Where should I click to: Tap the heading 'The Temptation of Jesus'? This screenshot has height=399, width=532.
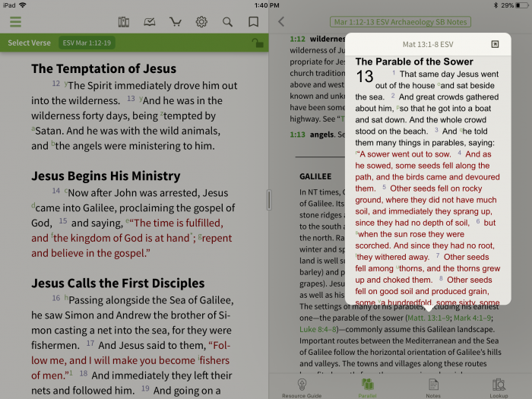[104, 69]
